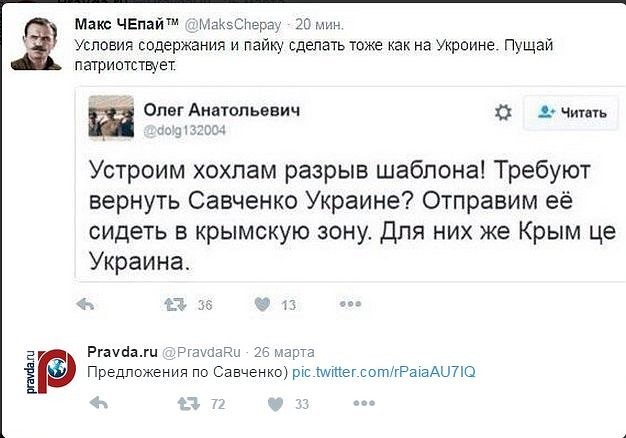Image resolution: width=626 pixels, height=438 pixels.
Task: Retweet the Pravda.ru tweet with 72 retweets
Action: [188, 403]
